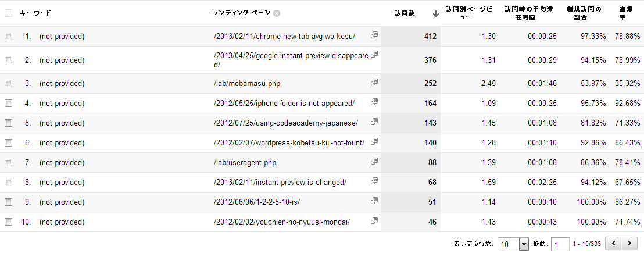
Task: Remove the ランディング ページ secondary dimension
Action: pyautogui.click(x=277, y=13)
